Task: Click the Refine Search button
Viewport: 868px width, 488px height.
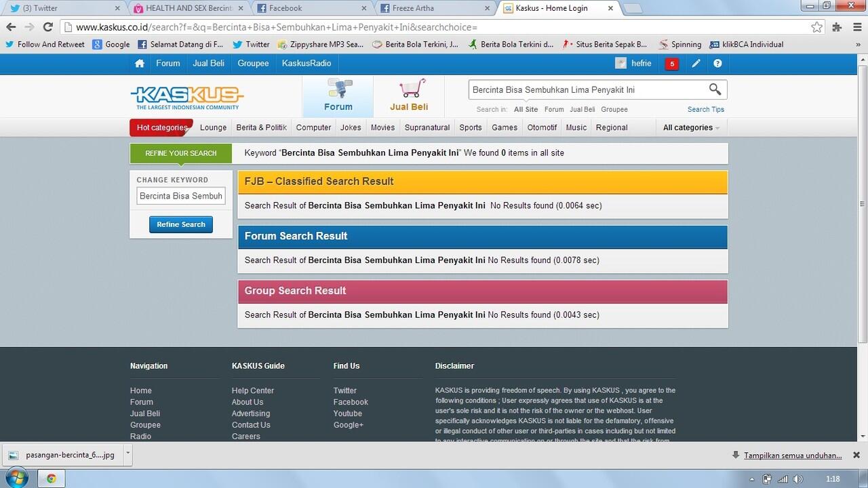Action: [x=181, y=224]
